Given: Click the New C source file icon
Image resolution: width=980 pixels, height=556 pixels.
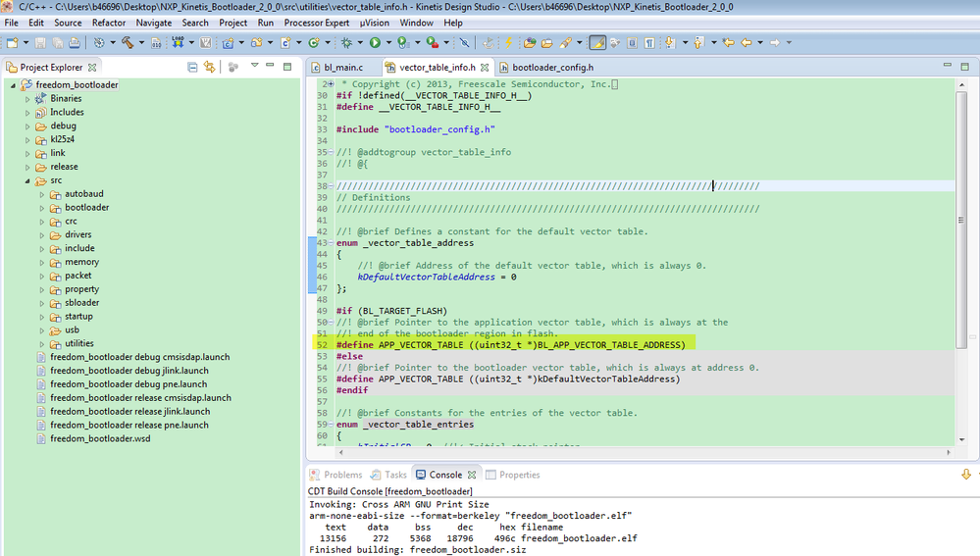Looking at the screenshot, I should click(285, 42).
